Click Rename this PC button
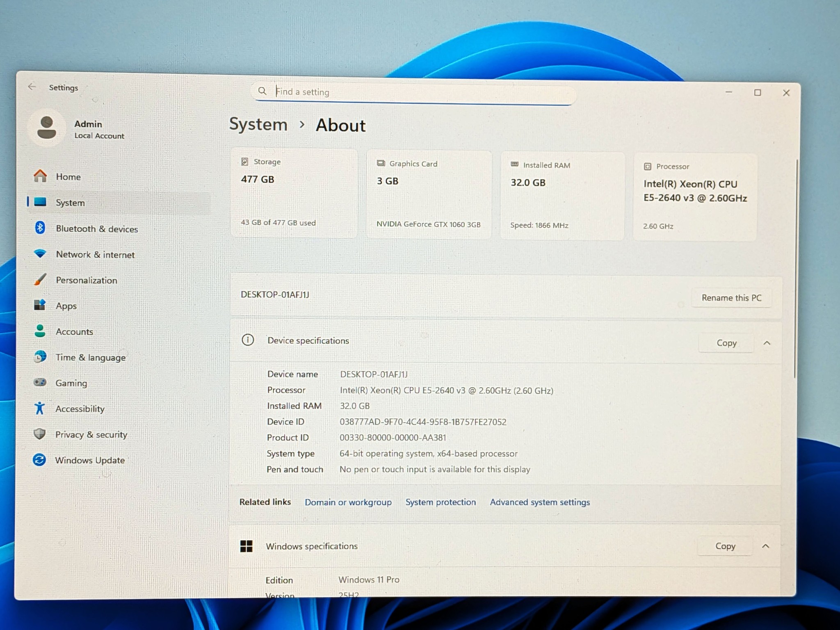Screen dimensions: 840x630 click(x=731, y=298)
